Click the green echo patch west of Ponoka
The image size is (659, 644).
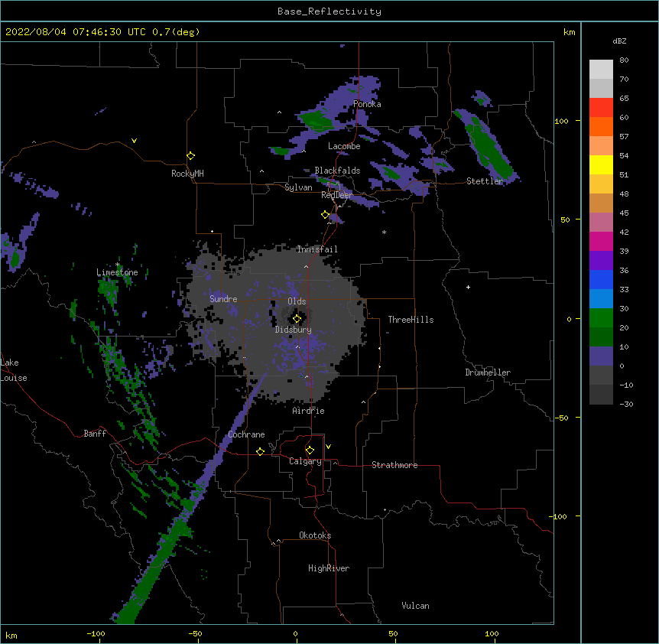pos(317,120)
